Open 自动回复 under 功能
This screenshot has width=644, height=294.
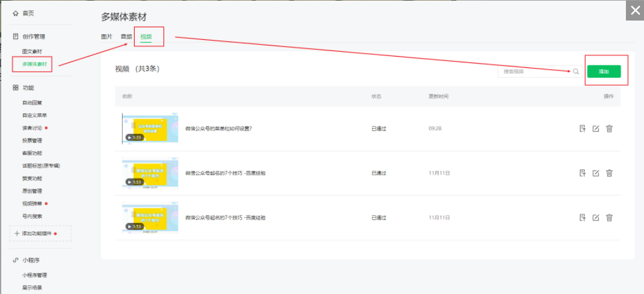(32, 103)
